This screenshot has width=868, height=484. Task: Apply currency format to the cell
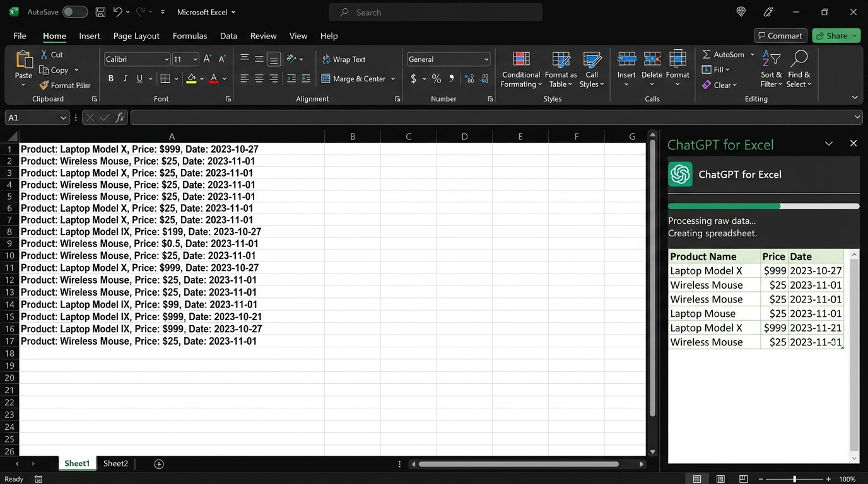click(x=413, y=79)
